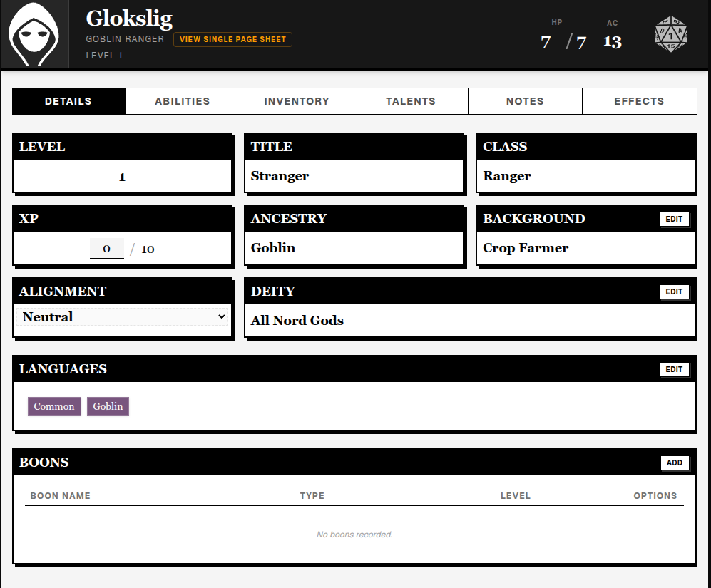Screen dimensions: 711x588
Task: Click the level value 1 box
Action: (122, 176)
